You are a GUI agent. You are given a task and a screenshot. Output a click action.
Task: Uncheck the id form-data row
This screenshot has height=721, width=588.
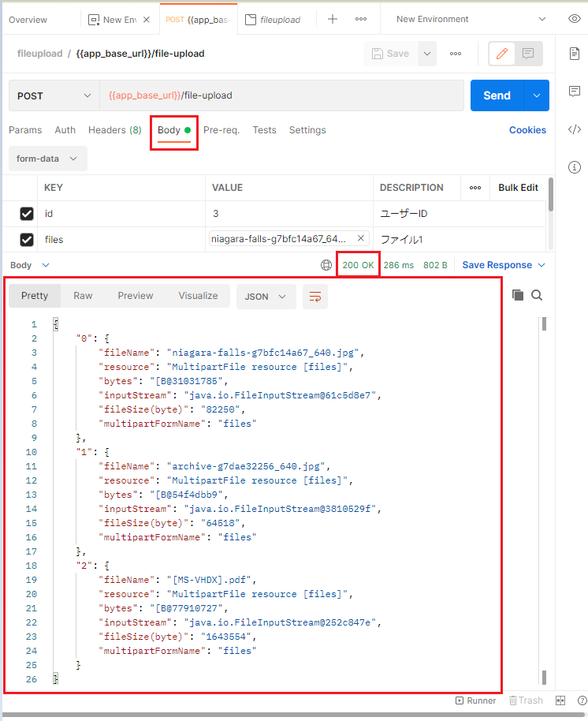[x=26, y=213]
